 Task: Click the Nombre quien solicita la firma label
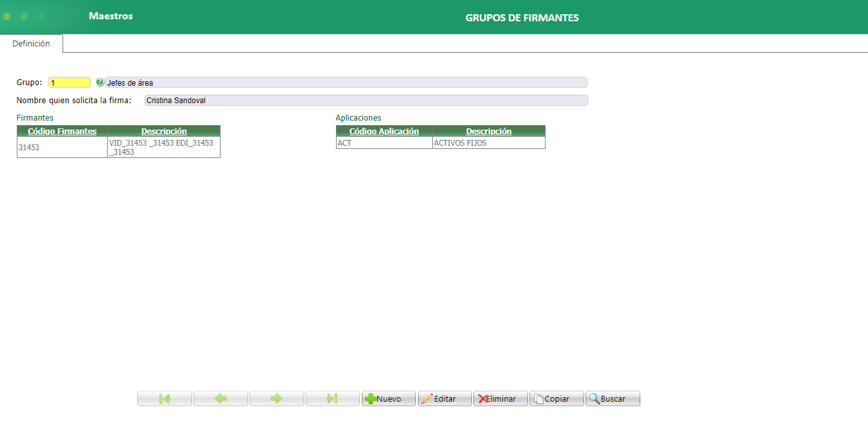pos(74,100)
